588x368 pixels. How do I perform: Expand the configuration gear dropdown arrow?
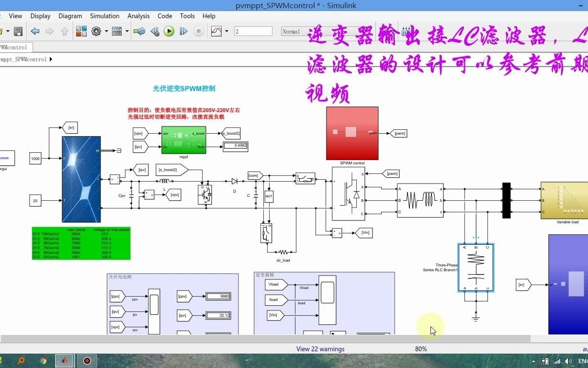106,31
